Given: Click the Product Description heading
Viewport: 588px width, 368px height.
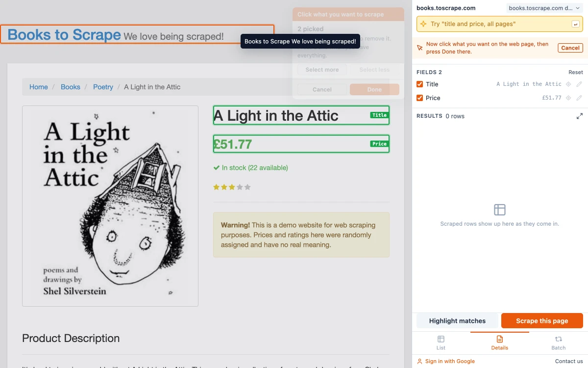Looking at the screenshot, I should point(71,339).
